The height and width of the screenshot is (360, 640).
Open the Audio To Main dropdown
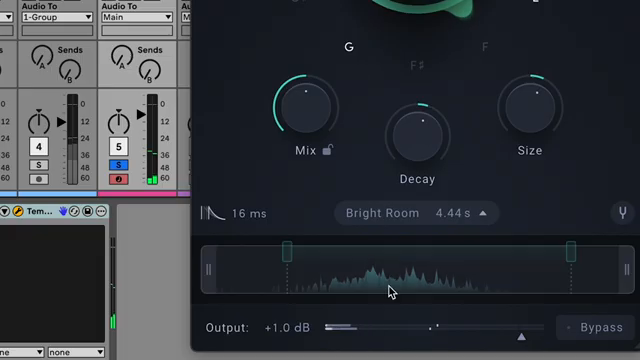pyautogui.click(x=137, y=17)
